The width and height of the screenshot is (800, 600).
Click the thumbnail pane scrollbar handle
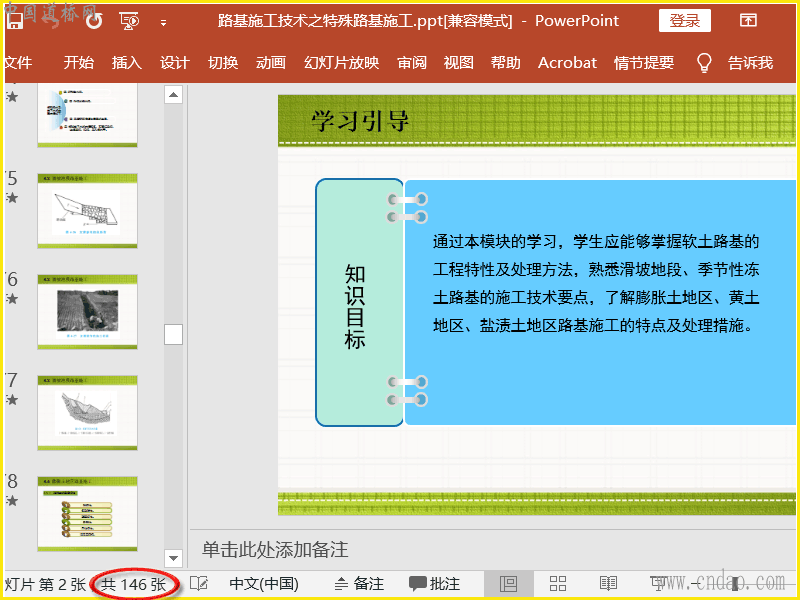tap(173, 335)
